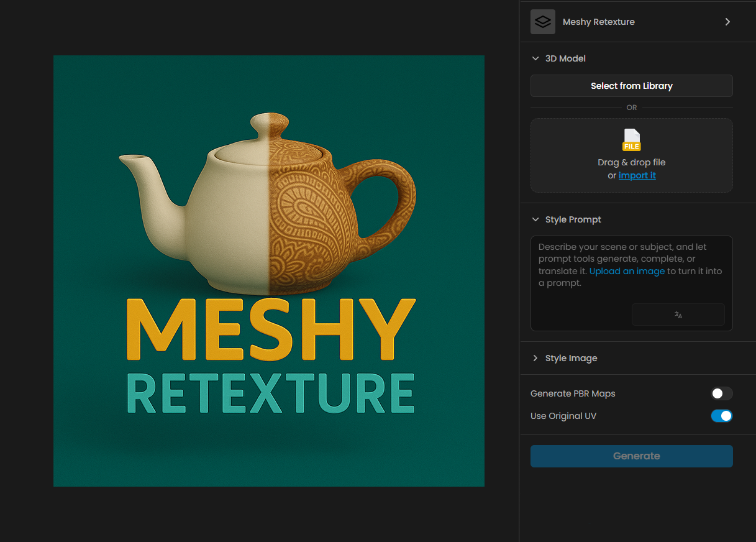Click the 'Meshy Retexture' title text
This screenshot has width=756, height=542.
pyautogui.click(x=598, y=22)
